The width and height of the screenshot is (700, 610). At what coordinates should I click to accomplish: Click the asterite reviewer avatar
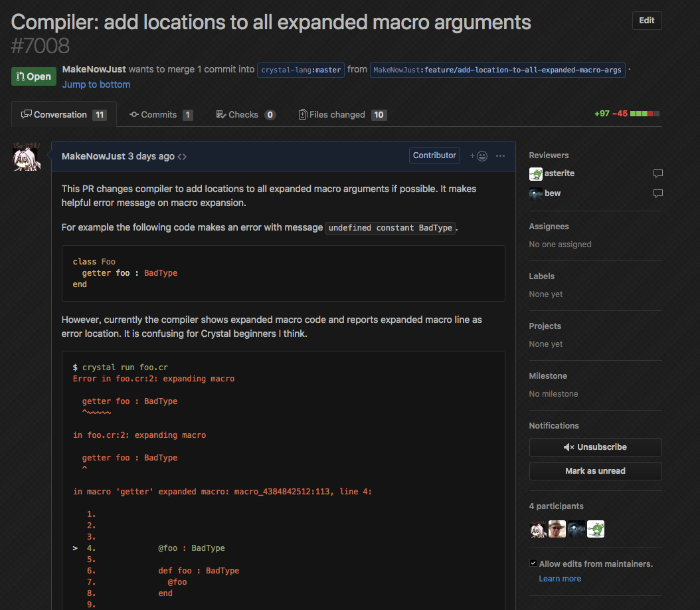point(535,174)
